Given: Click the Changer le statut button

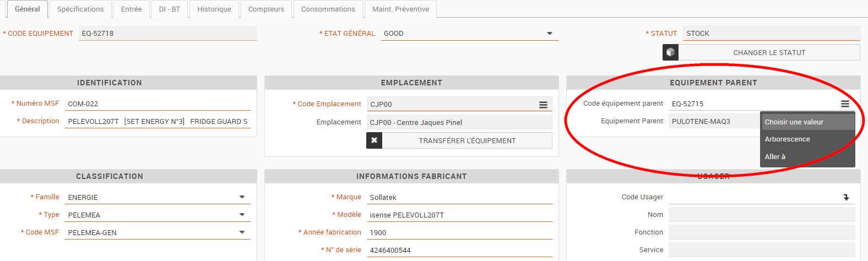Looking at the screenshot, I should point(769,52).
